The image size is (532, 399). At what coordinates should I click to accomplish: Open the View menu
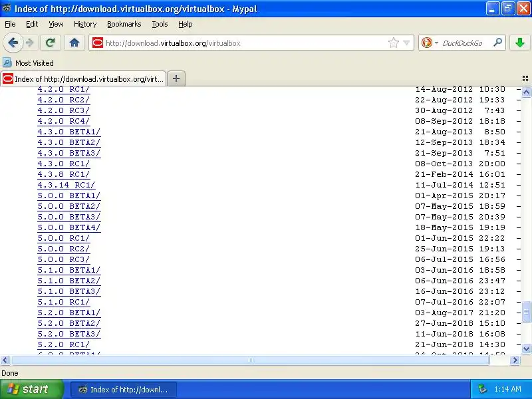pos(56,24)
